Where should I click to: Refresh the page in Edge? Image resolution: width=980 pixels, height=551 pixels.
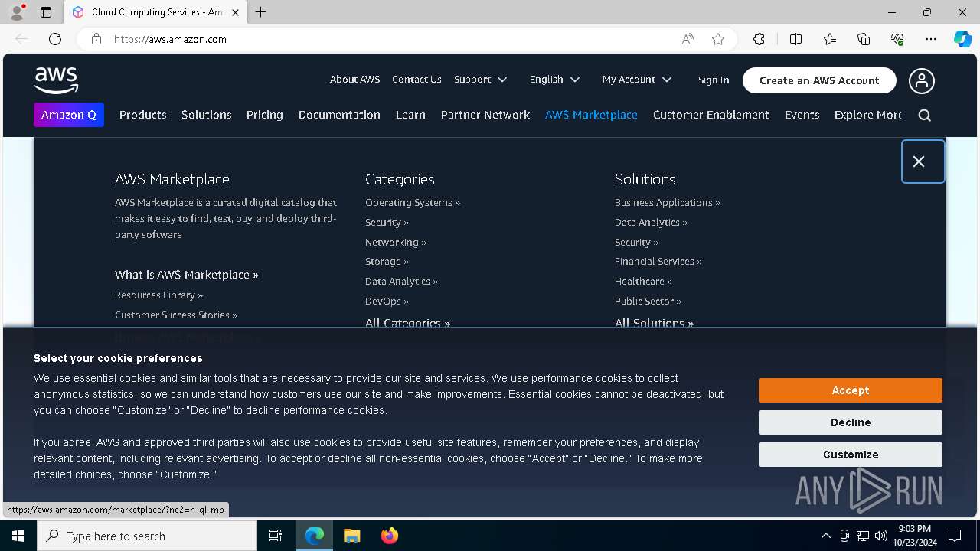tap(55, 39)
